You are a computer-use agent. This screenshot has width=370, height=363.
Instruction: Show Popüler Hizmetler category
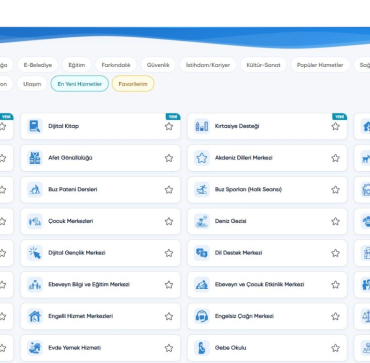[x=320, y=65]
